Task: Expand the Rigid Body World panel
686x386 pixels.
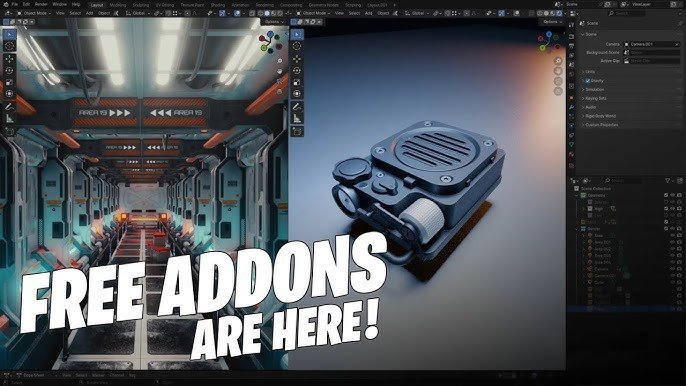Action: click(600, 116)
